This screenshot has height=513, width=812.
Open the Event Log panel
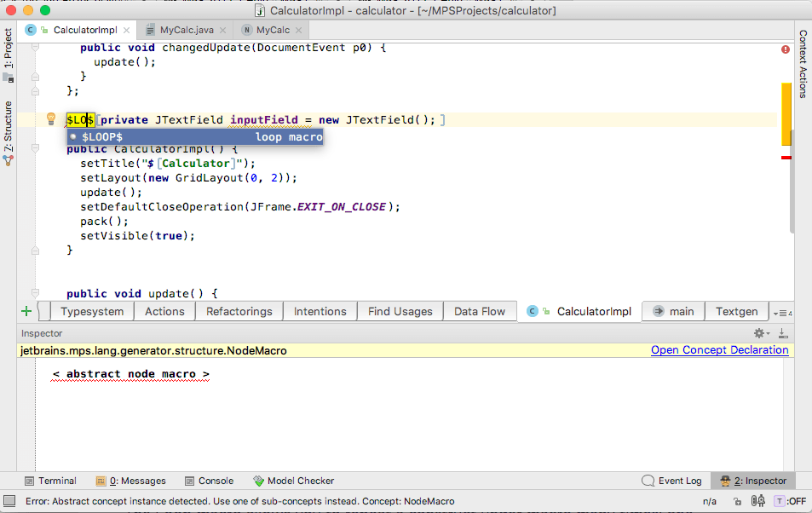coord(671,481)
